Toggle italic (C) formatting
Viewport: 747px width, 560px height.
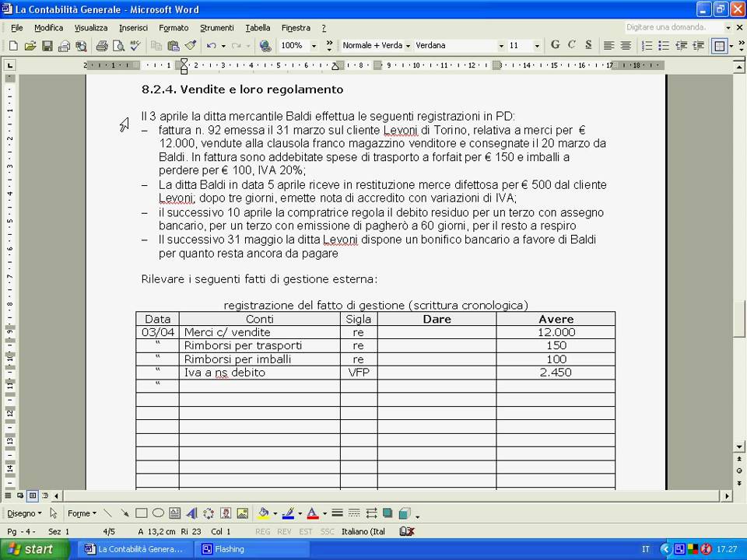point(572,45)
